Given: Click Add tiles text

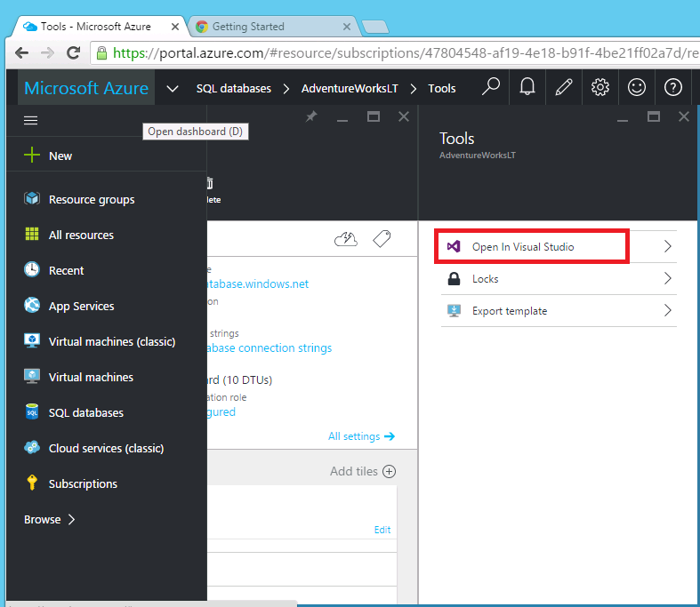Looking at the screenshot, I should [354, 471].
